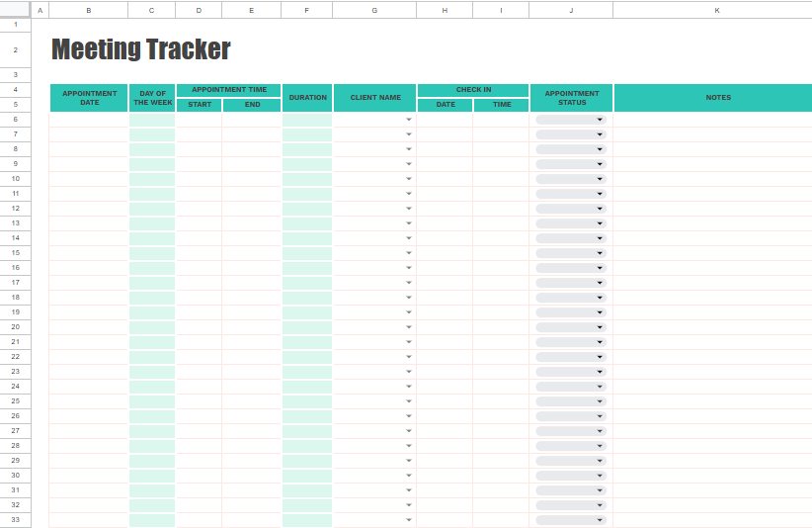Screen dimensions: 812x528
Task: Open Client Name dropdown in row 29
Action: click(x=409, y=461)
